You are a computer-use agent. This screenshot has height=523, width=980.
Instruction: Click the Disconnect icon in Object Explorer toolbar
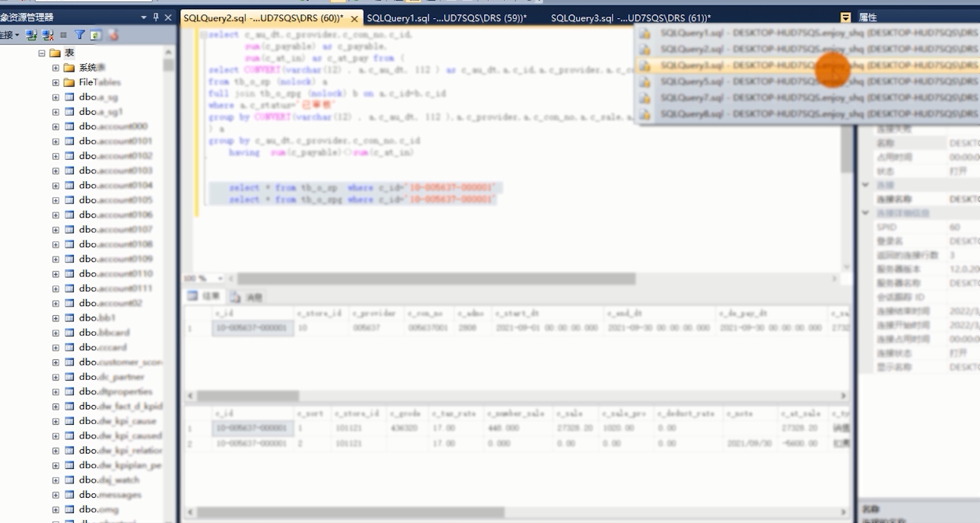[x=48, y=35]
